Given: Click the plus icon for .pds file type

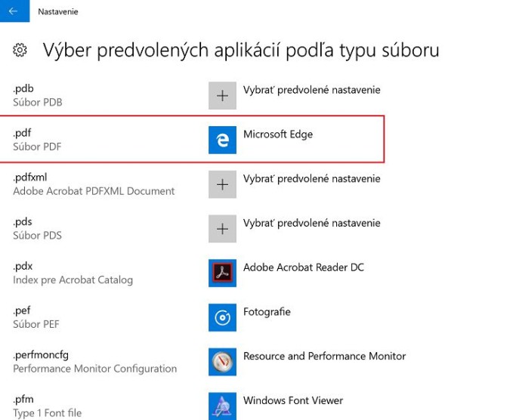Looking at the screenshot, I should tap(222, 229).
